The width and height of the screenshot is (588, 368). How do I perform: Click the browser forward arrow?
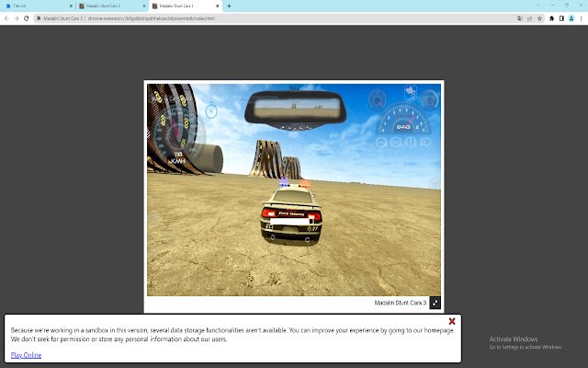(17, 18)
